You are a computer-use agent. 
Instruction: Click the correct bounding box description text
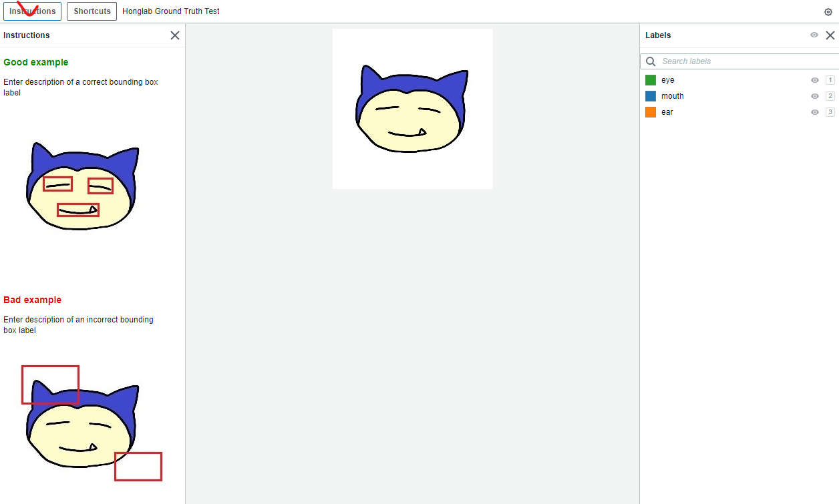tap(81, 87)
